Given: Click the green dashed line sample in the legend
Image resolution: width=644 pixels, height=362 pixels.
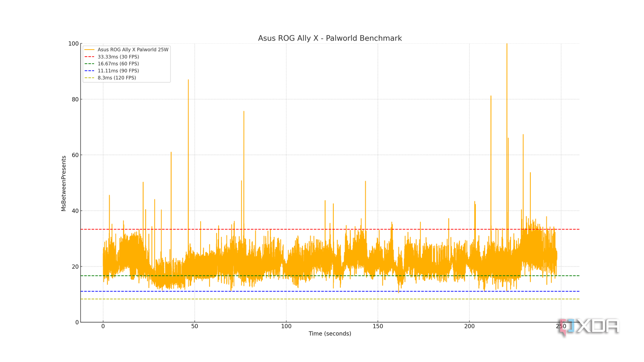Looking at the screenshot, I should click(x=89, y=64).
